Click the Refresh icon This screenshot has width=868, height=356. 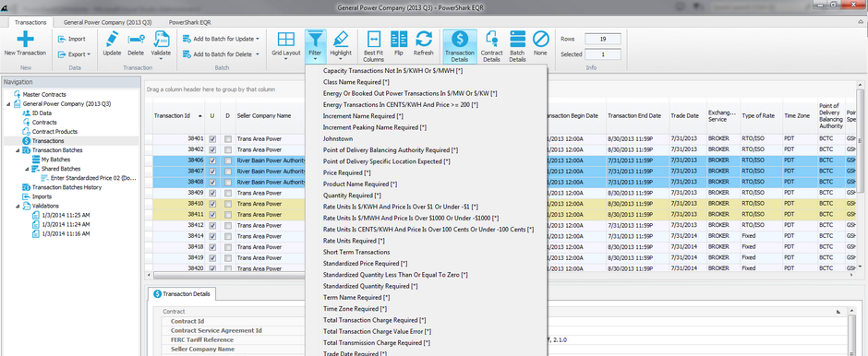click(x=424, y=40)
